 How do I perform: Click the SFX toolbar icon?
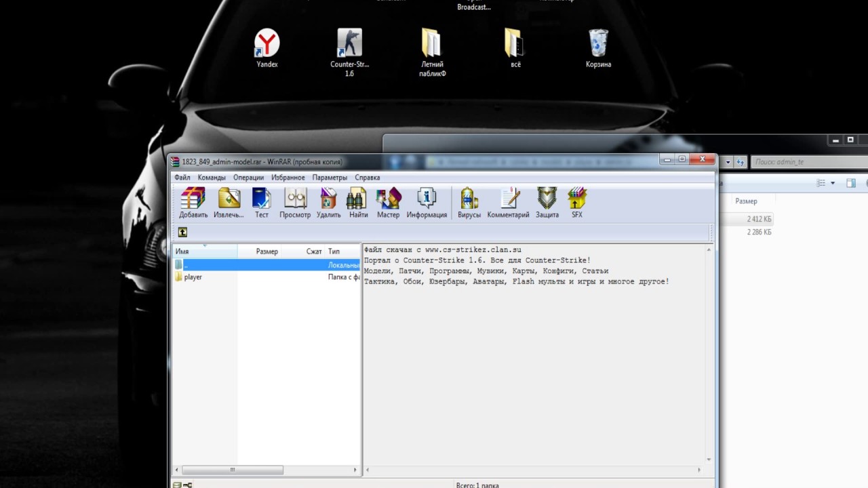(x=577, y=203)
